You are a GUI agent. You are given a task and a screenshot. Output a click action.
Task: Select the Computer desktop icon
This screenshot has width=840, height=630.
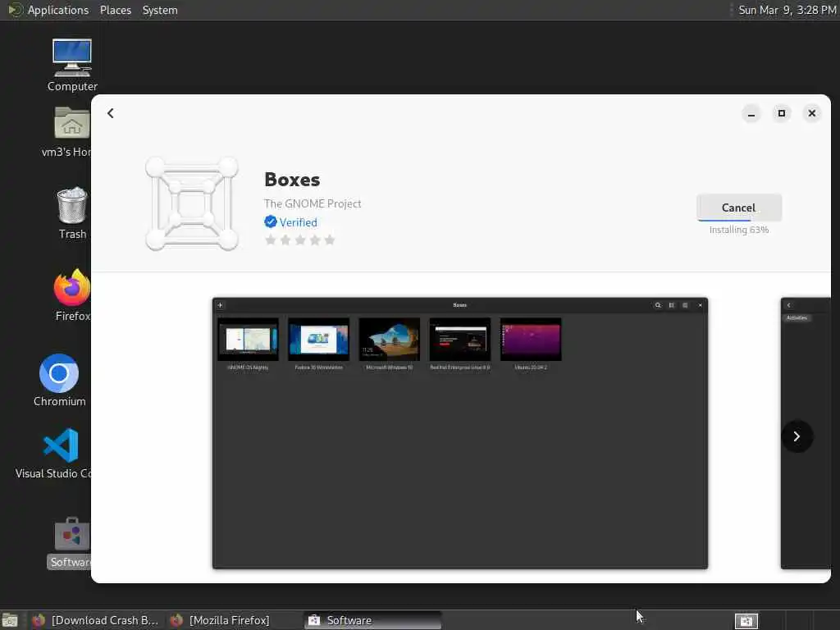pyautogui.click(x=72, y=65)
